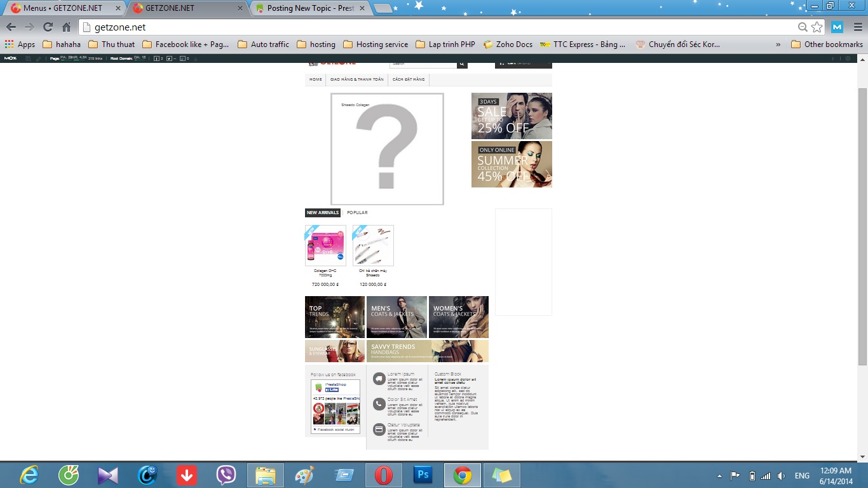Click the phone icon beside Dolor Sit Amet

coord(379,404)
